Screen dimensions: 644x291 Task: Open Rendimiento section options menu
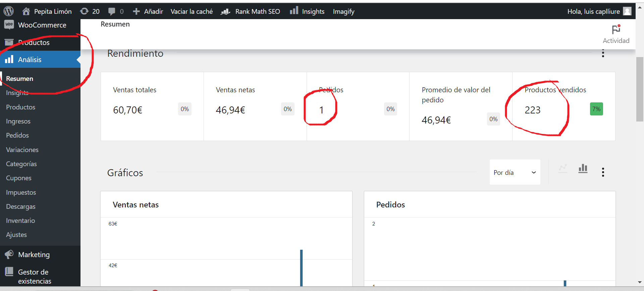tap(603, 53)
